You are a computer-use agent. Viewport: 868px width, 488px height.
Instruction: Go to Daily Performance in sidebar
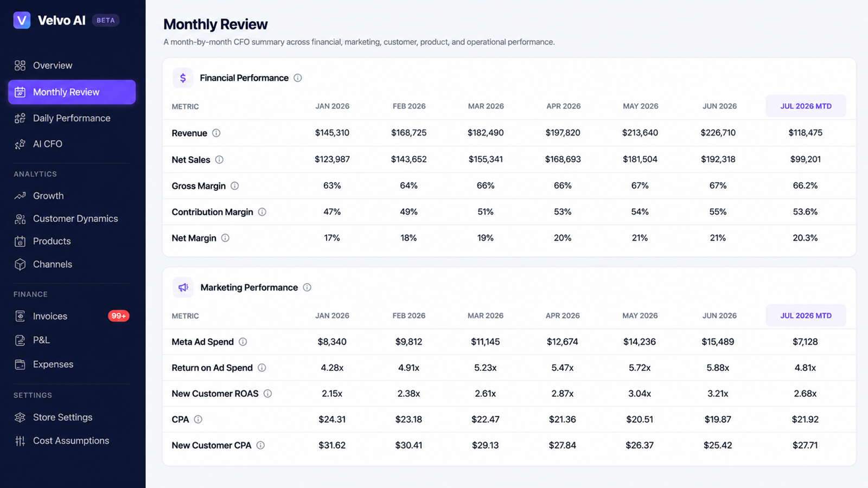72,118
